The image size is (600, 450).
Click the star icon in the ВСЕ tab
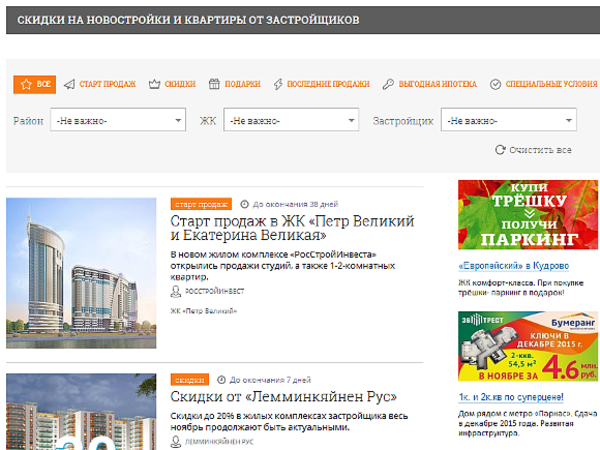click(x=26, y=84)
